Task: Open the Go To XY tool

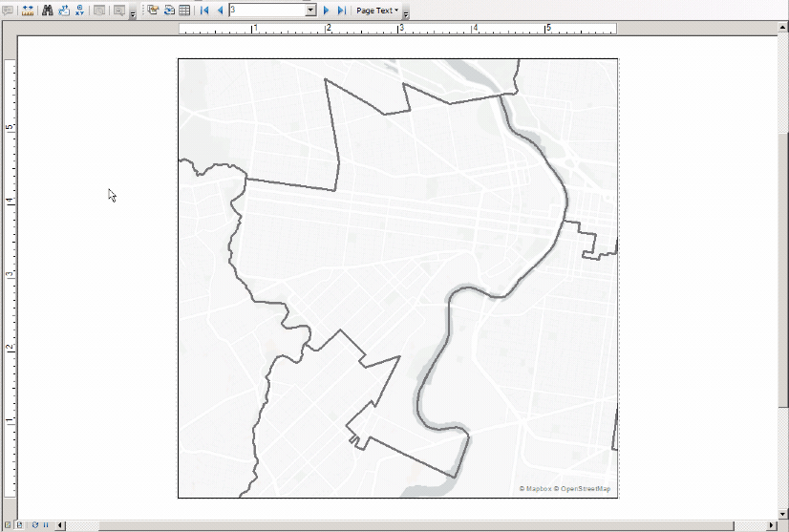Action: [x=80, y=11]
